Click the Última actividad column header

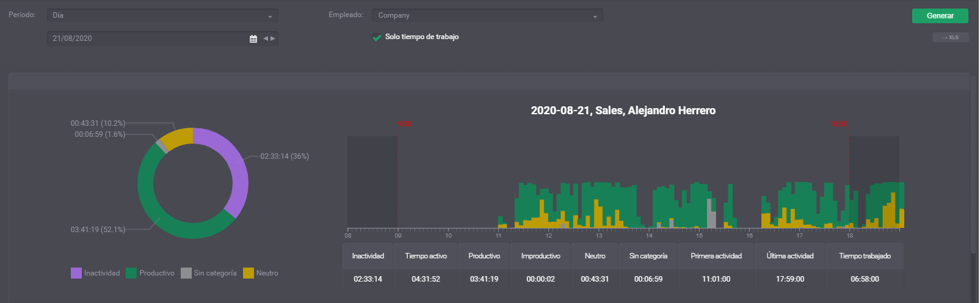[790, 256]
